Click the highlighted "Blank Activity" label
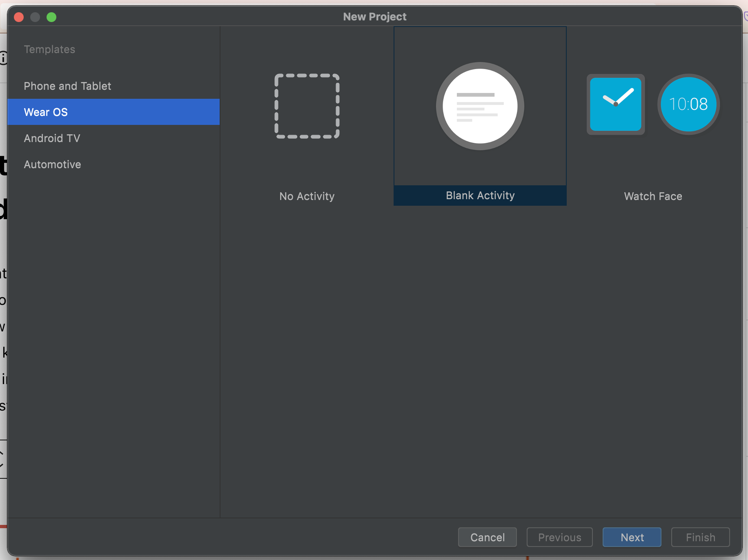The height and width of the screenshot is (560, 748). click(480, 196)
